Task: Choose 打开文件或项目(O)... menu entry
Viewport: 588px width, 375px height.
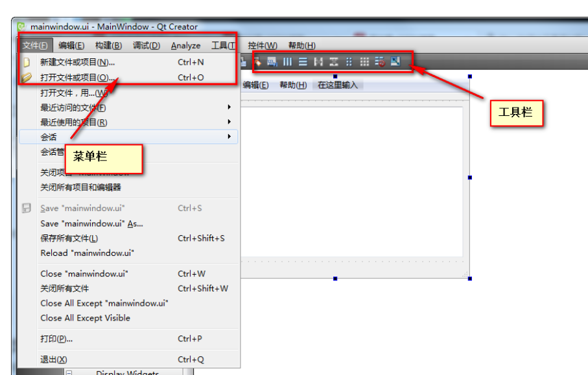Action: [128, 78]
